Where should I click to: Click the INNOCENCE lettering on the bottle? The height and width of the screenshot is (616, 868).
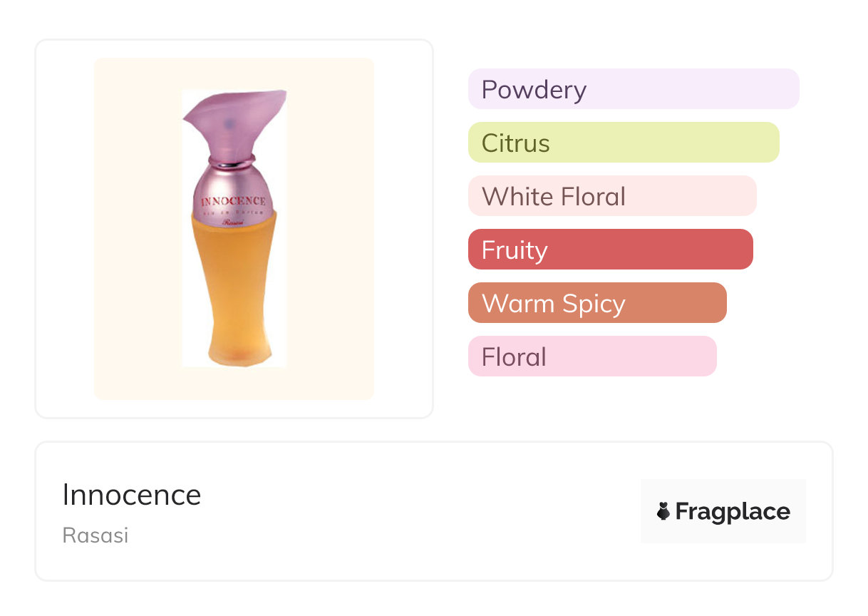click(x=233, y=202)
